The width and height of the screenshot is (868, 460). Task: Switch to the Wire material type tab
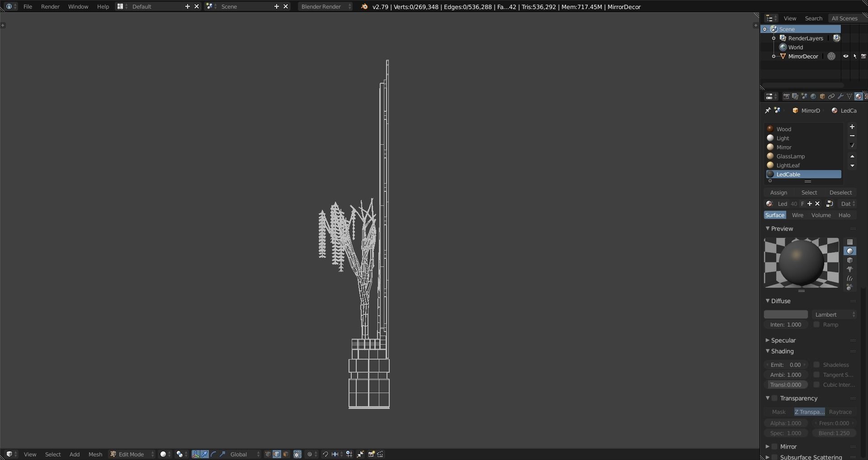point(797,215)
